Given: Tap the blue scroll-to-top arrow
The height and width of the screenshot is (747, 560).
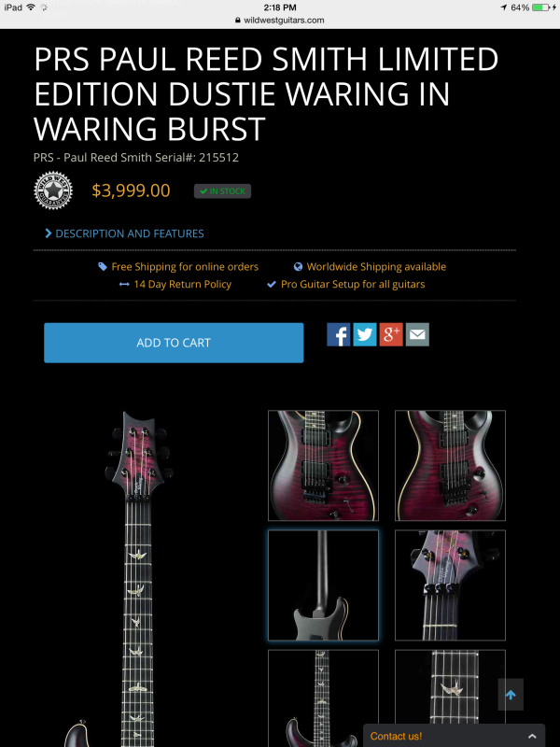Looking at the screenshot, I should coord(511,695).
